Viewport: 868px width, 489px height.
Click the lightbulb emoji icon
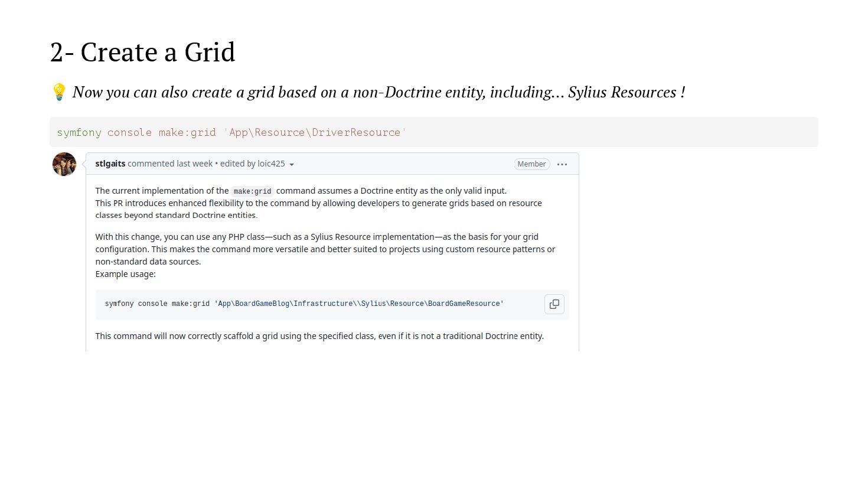tap(58, 92)
